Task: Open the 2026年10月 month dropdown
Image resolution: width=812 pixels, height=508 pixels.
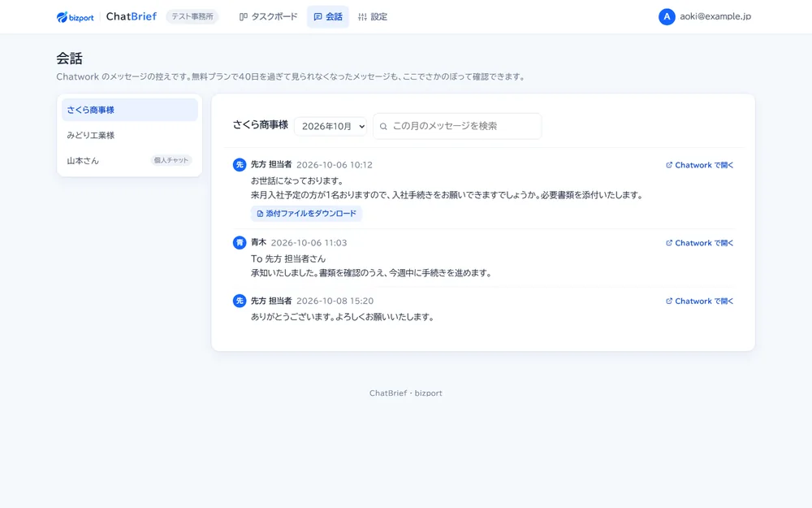Action: (330, 126)
